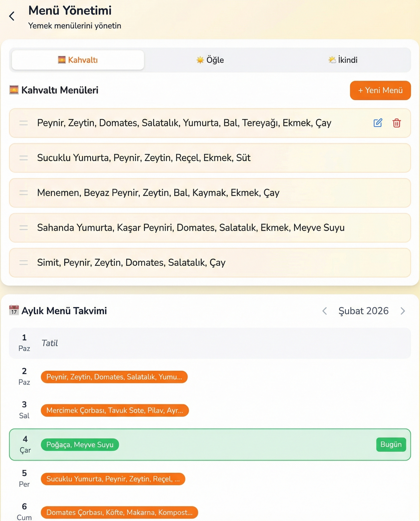Add a new menu with Yeni Menü
Viewport: 420px width, 521px height.
[x=380, y=90]
